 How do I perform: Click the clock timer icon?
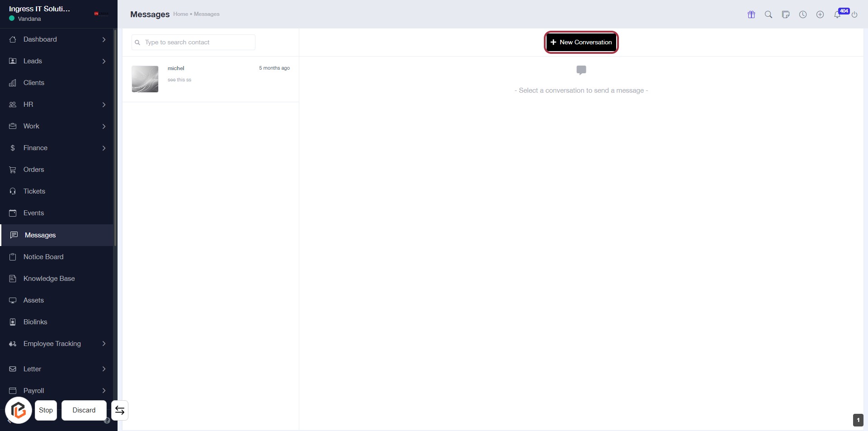pos(803,14)
